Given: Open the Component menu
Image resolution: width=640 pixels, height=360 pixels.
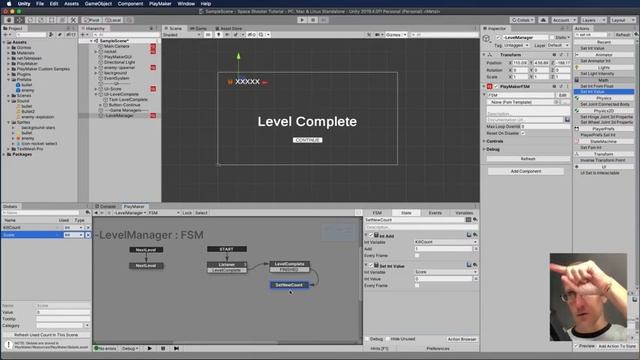Looking at the screenshot, I should coord(130,4).
